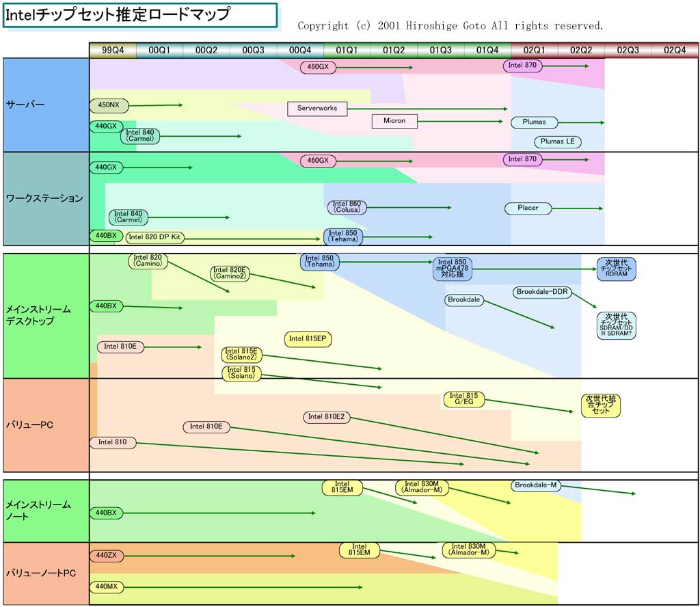The height and width of the screenshot is (607, 700).
Task: Click the 02Q4 quarter column header
Action: pyautogui.click(x=675, y=50)
